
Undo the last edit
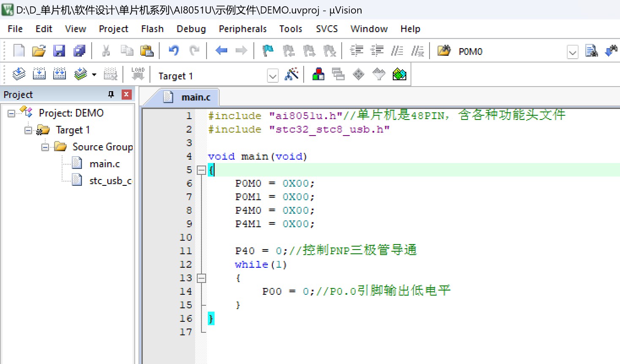[174, 51]
